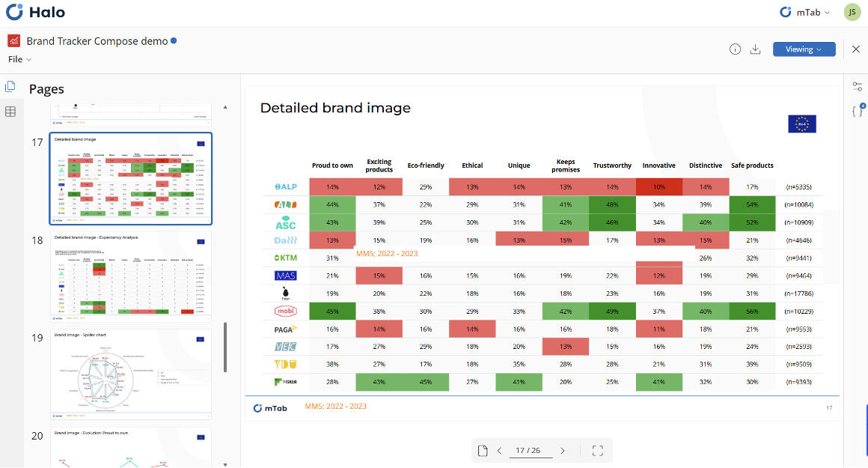Switch to the Pages panel icon
The width and height of the screenshot is (868, 468).
click(x=10, y=87)
